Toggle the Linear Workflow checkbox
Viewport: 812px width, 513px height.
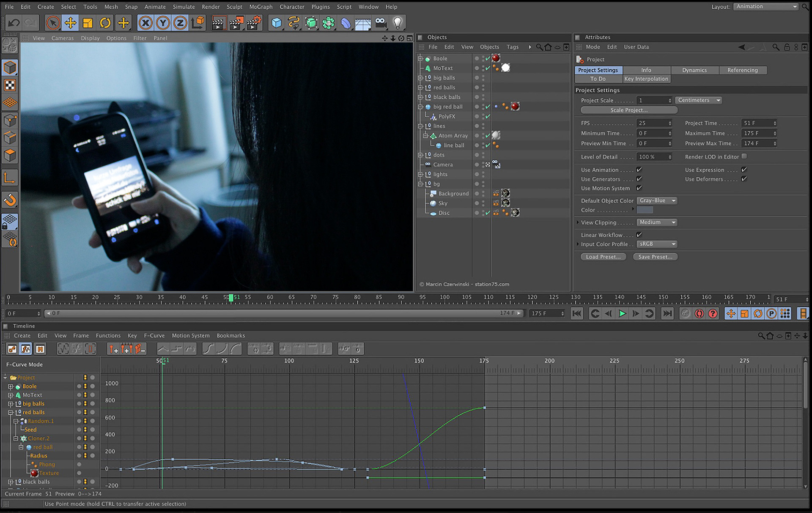[x=639, y=235]
